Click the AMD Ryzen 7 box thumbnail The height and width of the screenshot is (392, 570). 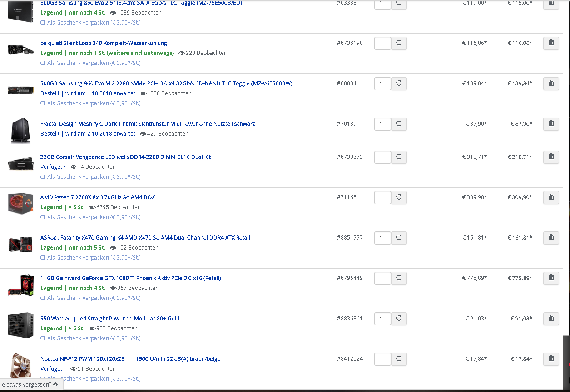click(21, 204)
